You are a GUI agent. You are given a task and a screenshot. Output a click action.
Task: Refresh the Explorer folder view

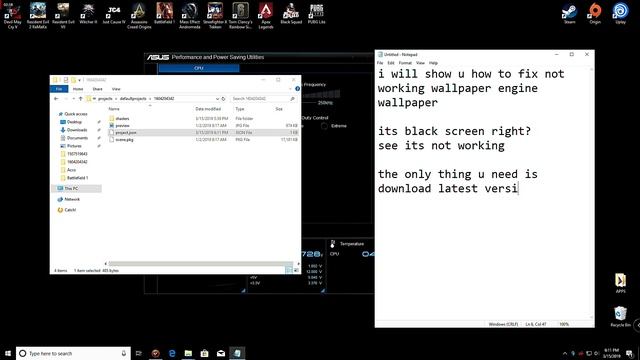pyautogui.click(x=223, y=99)
